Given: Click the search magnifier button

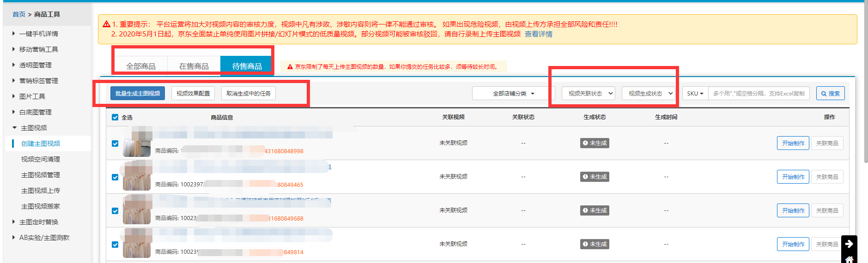Looking at the screenshot, I should [830, 93].
